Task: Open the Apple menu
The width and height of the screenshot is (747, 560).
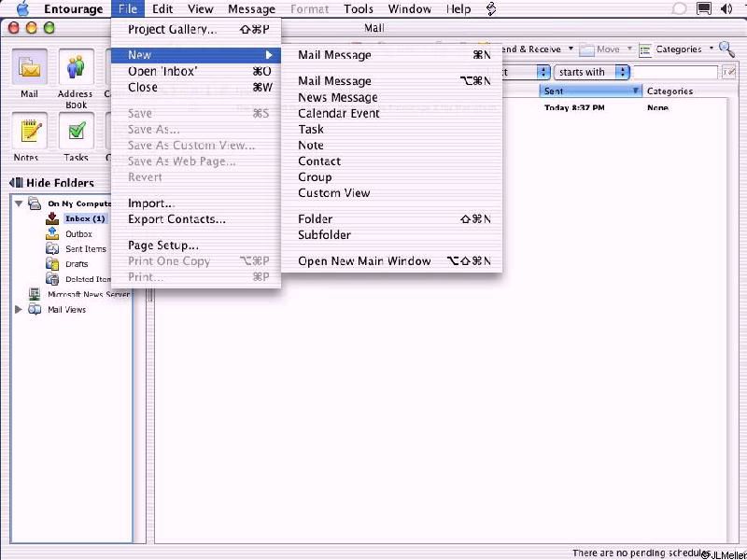Action: click(x=22, y=8)
